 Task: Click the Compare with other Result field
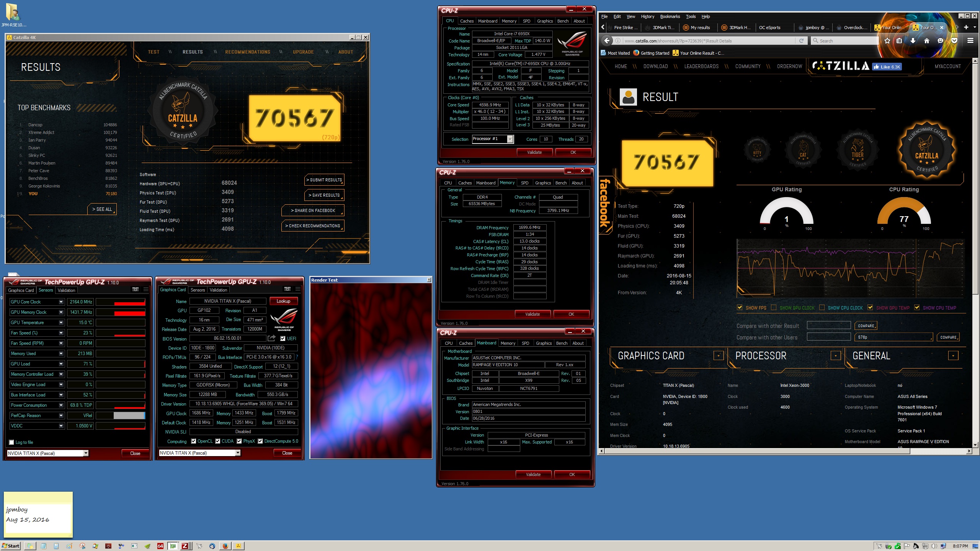(829, 326)
